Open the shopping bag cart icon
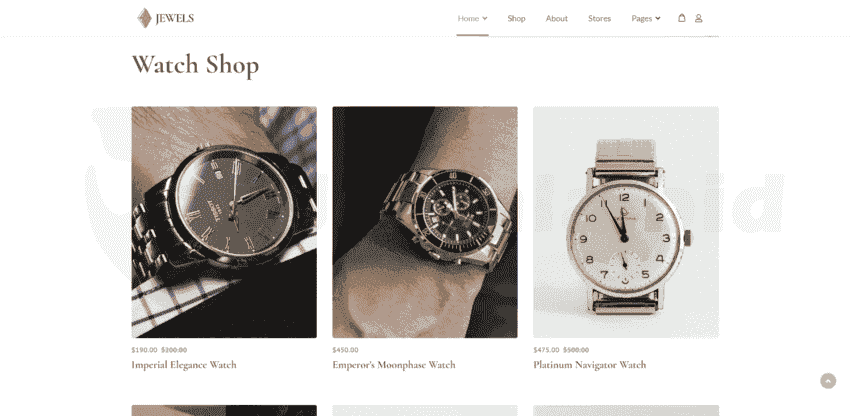 pyautogui.click(x=681, y=18)
